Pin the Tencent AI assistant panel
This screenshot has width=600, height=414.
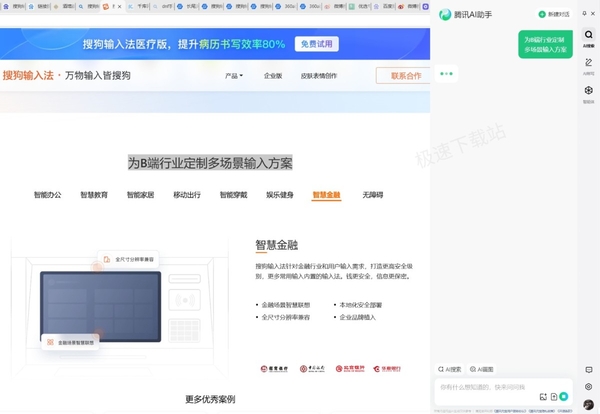coord(584,13)
